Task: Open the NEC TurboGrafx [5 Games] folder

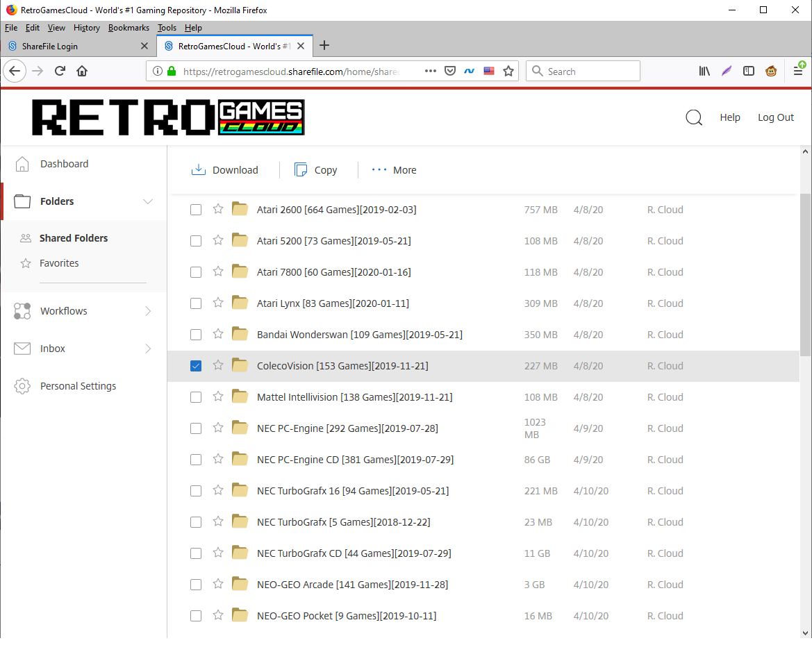Action: 343,522
